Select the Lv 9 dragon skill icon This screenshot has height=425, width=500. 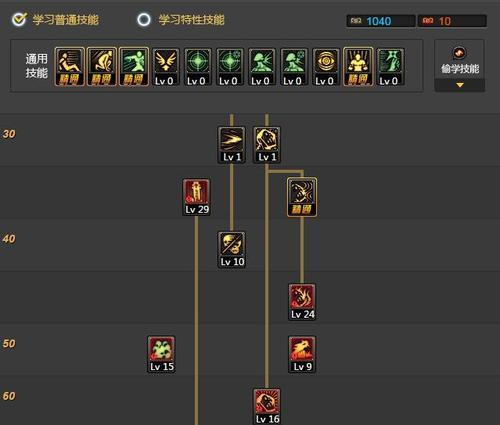pos(302,354)
